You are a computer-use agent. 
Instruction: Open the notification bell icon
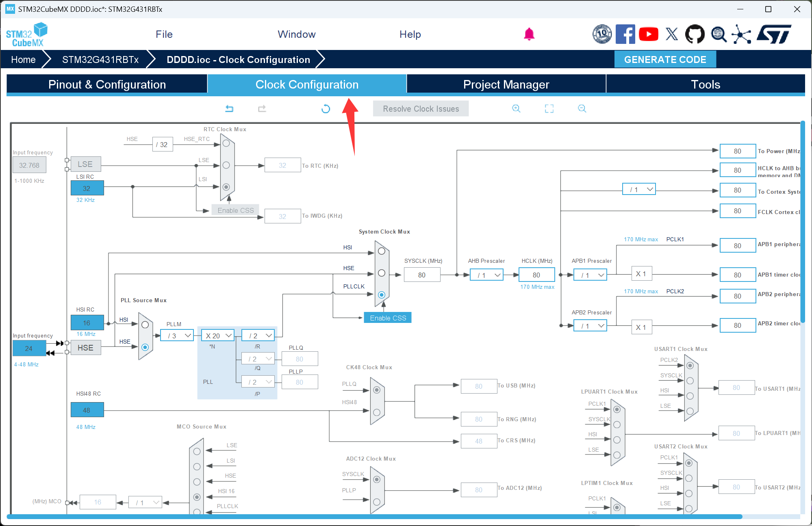tap(529, 34)
